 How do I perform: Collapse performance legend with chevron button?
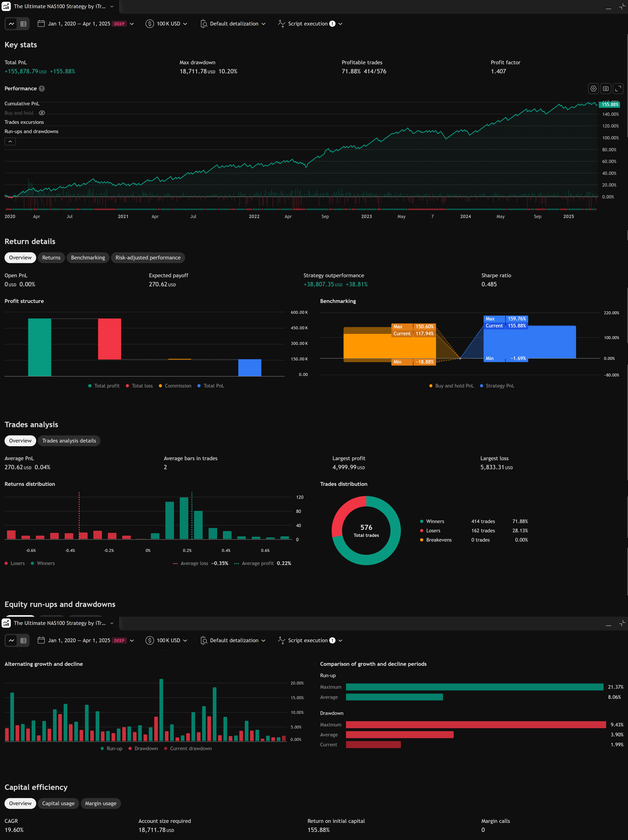coord(10,141)
